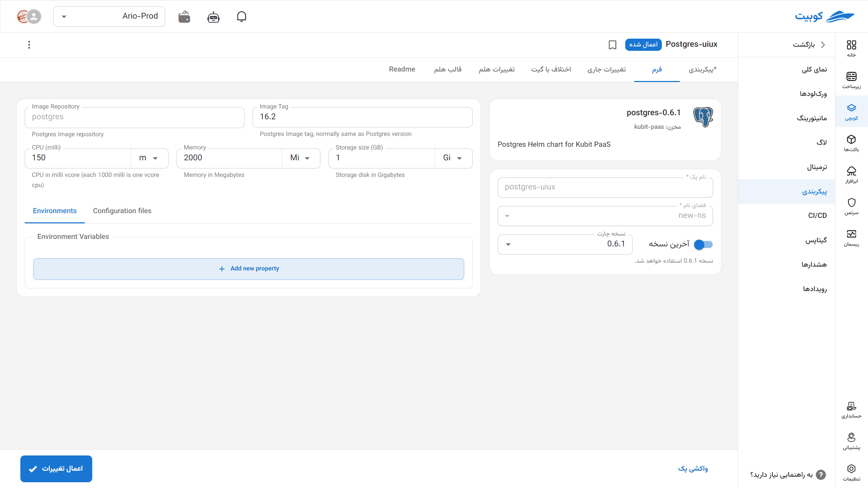868x488 pixels.
Task: Select کوبچی icon in sidebar
Action: (x=851, y=112)
